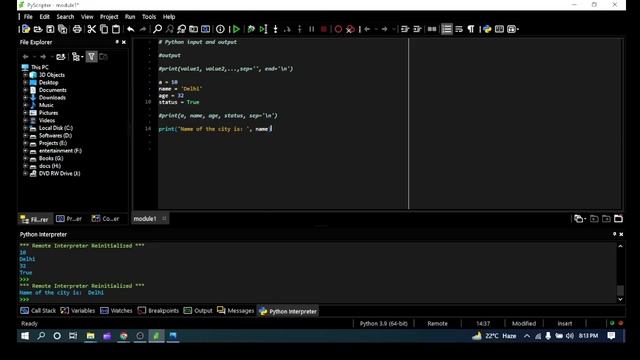The height and width of the screenshot is (360, 640).
Task: Copy selection with the Copy icon
Action: 104,29
